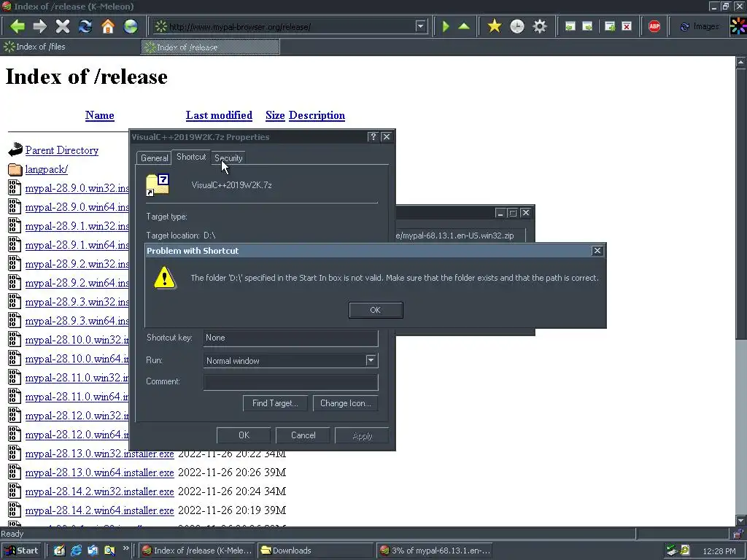Click the next tab toolbar icon
Screen dimensions: 747x560
[x=587, y=26]
